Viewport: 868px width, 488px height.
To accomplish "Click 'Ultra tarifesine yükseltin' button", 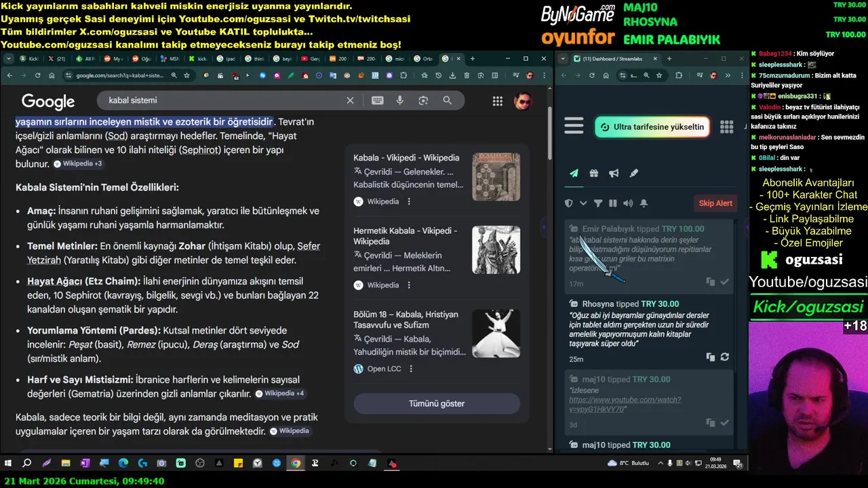I will [x=652, y=127].
